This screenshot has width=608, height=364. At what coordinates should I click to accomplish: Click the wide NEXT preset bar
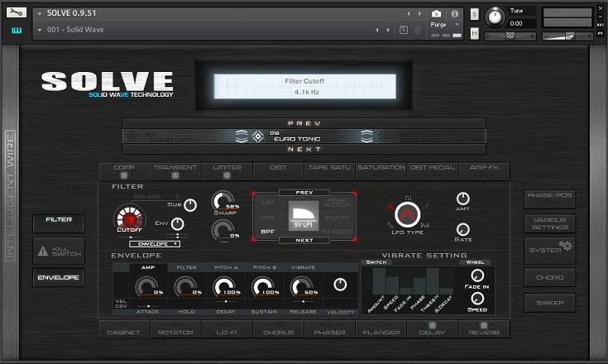pyautogui.click(x=304, y=149)
